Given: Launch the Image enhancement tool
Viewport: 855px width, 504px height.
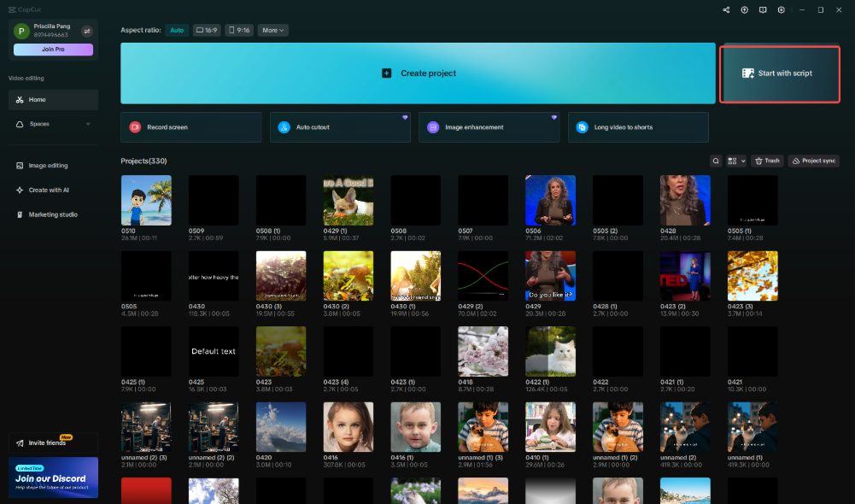Looking at the screenshot, I should click(489, 126).
